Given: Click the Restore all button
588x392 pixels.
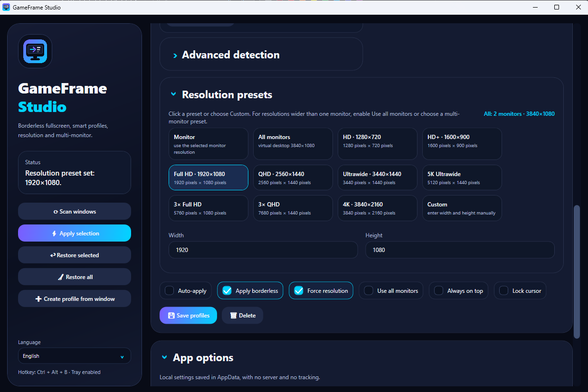Looking at the screenshot, I should [x=75, y=277].
